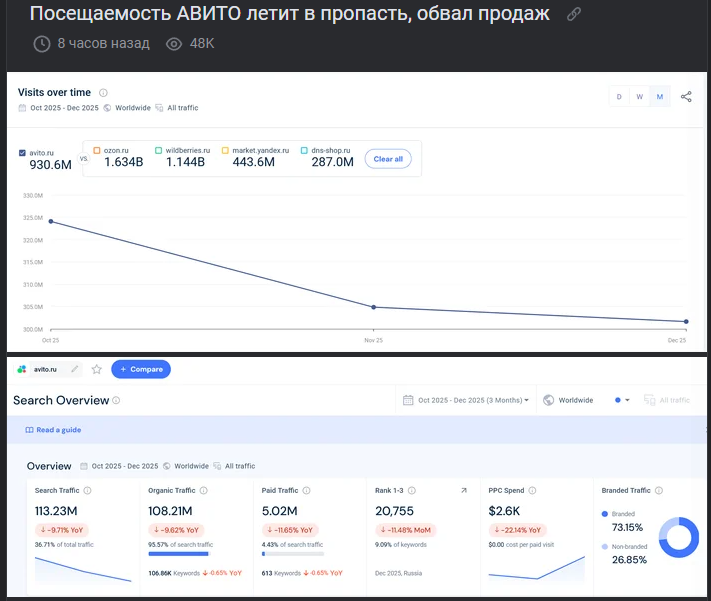
Task: Click the Oct 25 data point on chart
Action: coord(51,221)
